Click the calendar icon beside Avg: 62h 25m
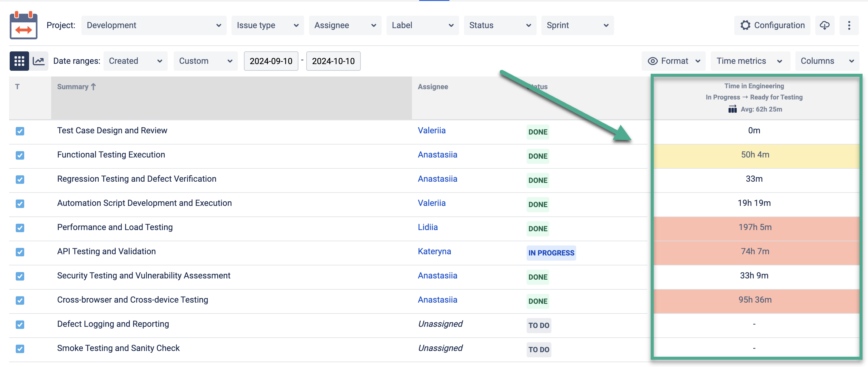868x367 pixels. point(732,109)
